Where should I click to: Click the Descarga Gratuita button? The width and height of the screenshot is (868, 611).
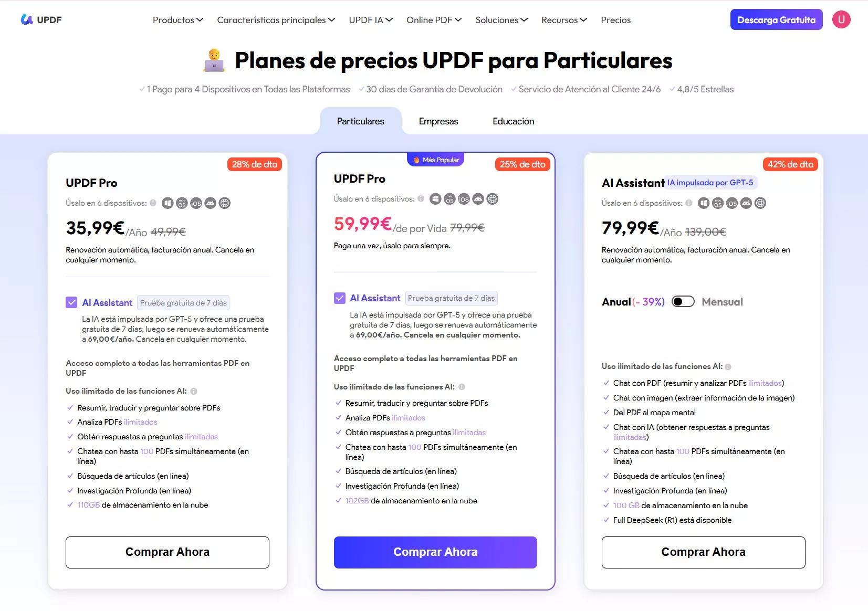(x=776, y=20)
